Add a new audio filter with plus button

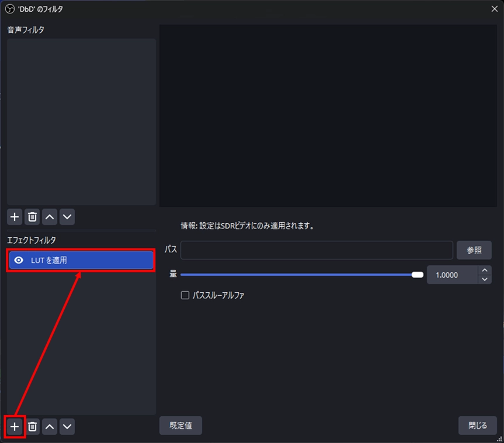click(15, 217)
